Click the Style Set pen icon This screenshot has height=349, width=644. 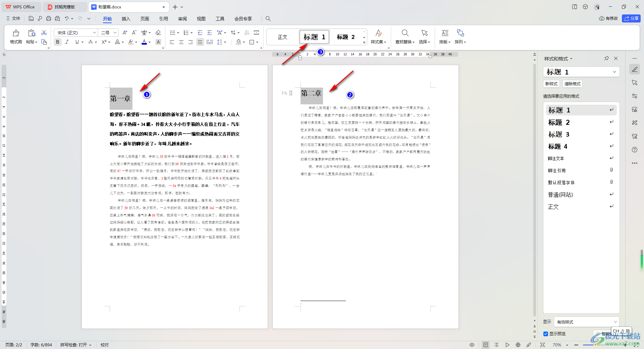pyautogui.click(x=378, y=33)
